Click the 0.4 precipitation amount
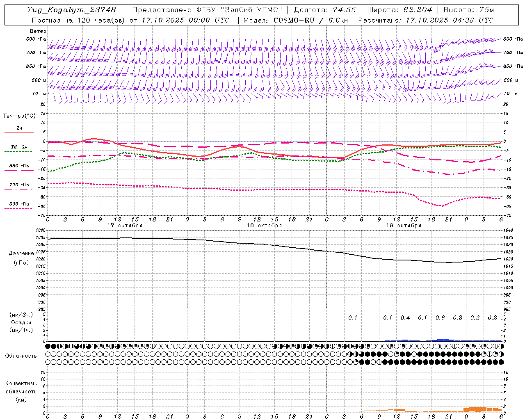This screenshot has width=525, height=420. click(405, 318)
